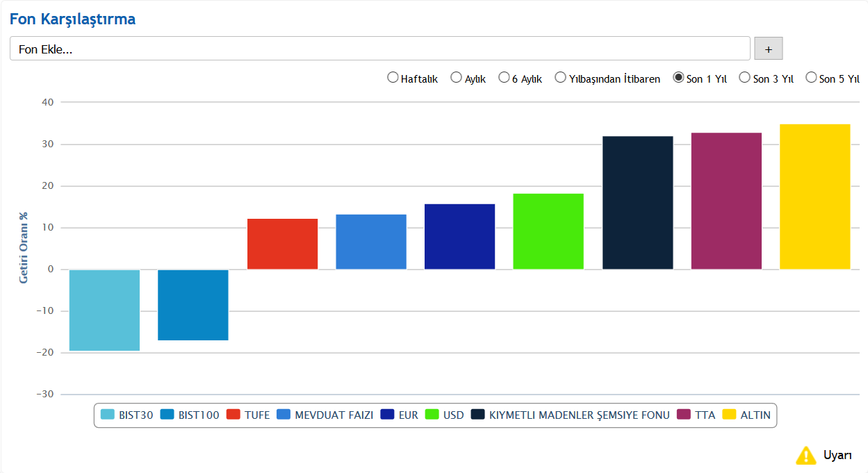Click the red TUFE bar
This screenshot has width=868, height=473.
click(282, 244)
